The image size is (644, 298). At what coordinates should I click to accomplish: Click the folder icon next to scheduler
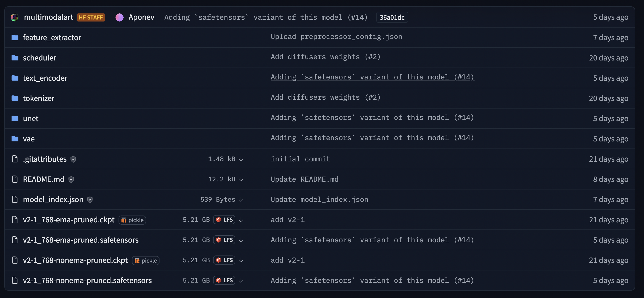(15, 58)
